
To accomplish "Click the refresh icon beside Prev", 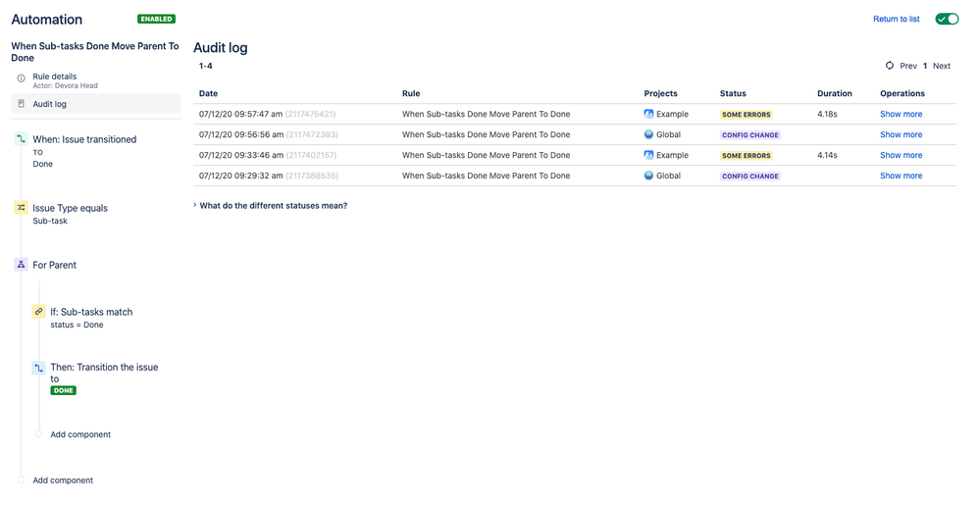I will point(890,66).
